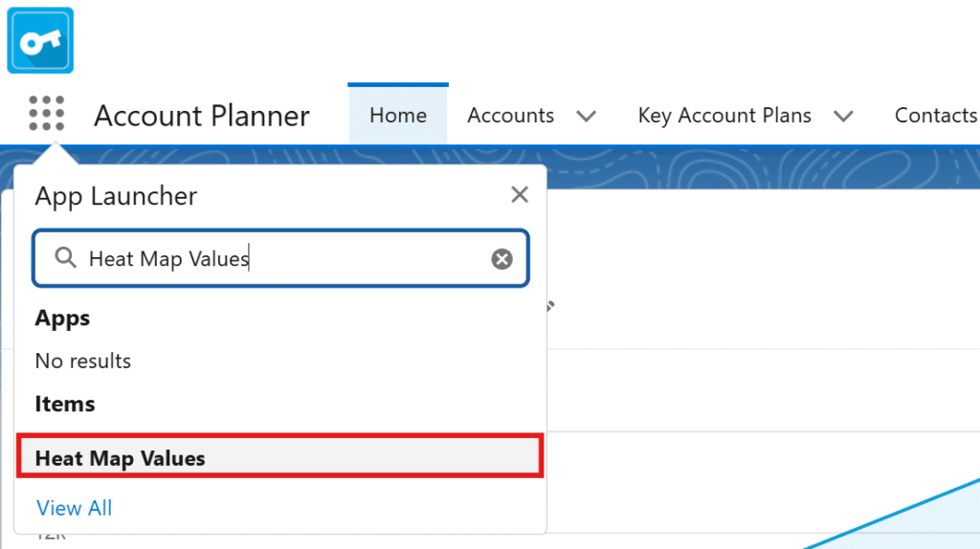Click the View All link
The height and width of the screenshot is (549, 980).
74,508
